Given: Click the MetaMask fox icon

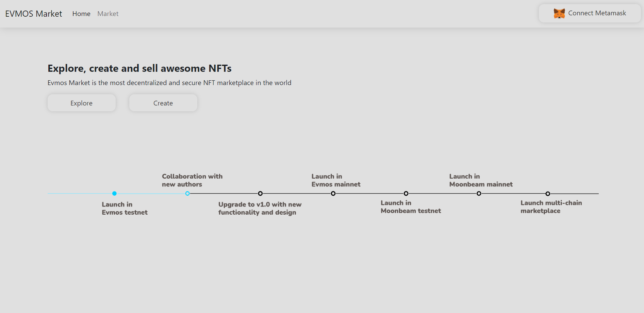Looking at the screenshot, I should click(x=559, y=13).
